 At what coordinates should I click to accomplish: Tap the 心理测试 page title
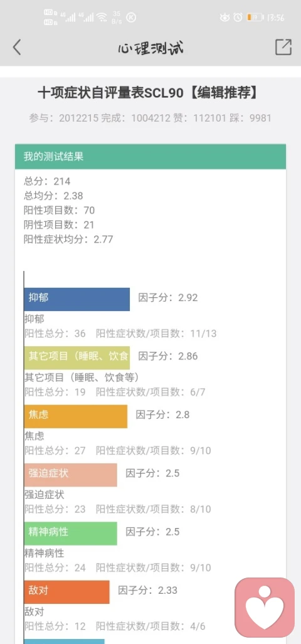coord(150,48)
